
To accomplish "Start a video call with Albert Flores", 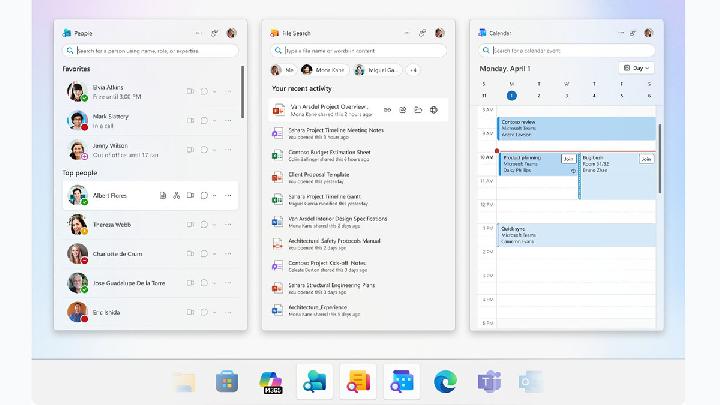I will coord(190,196).
